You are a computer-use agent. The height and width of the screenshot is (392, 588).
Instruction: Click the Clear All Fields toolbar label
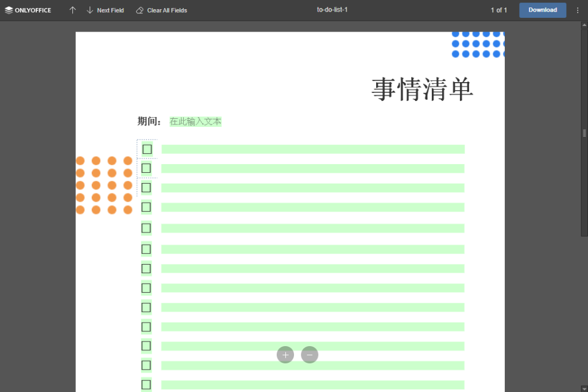167,10
